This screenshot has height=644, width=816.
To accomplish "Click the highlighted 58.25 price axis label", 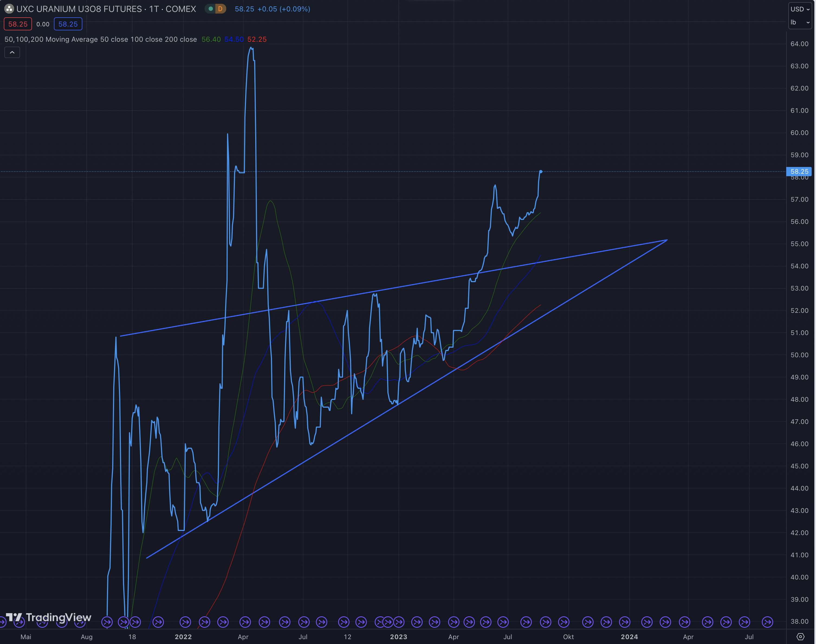I will [x=799, y=172].
